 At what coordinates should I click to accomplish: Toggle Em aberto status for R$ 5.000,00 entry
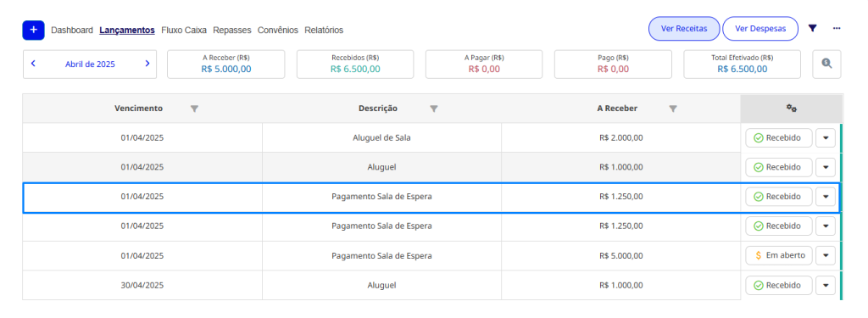(x=779, y=255)
